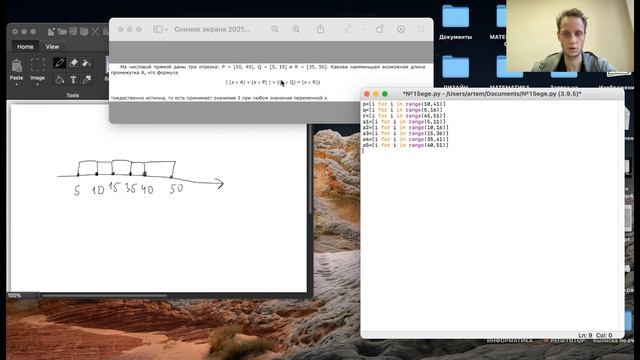This screenshot has width=640, height=360.
Task: Select the Brush tool next to the eraser
Action: coord(87,63)
